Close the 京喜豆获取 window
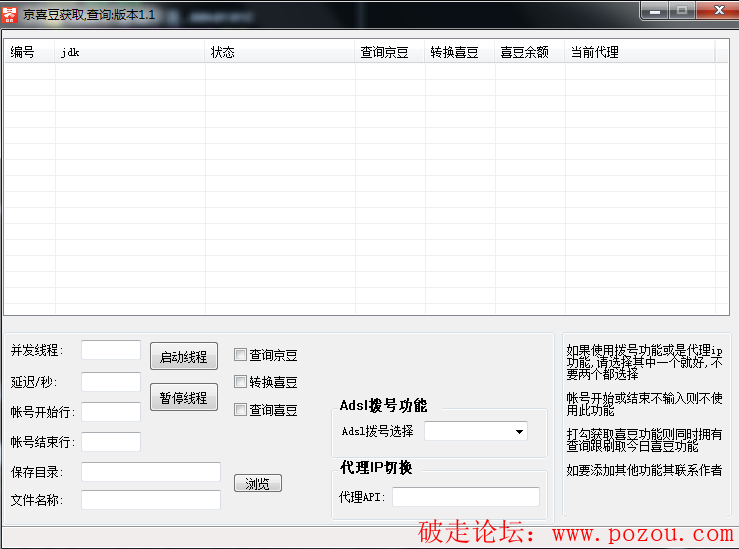 pos(719,10)
